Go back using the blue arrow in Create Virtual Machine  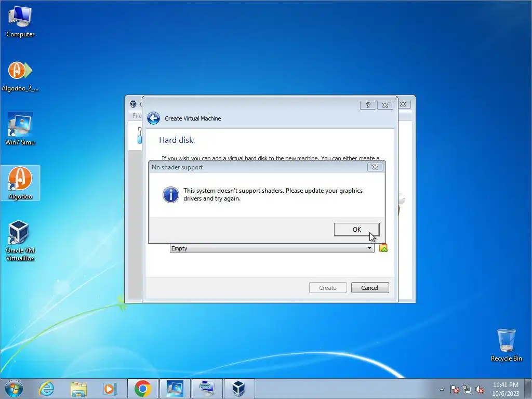point(153,118)
